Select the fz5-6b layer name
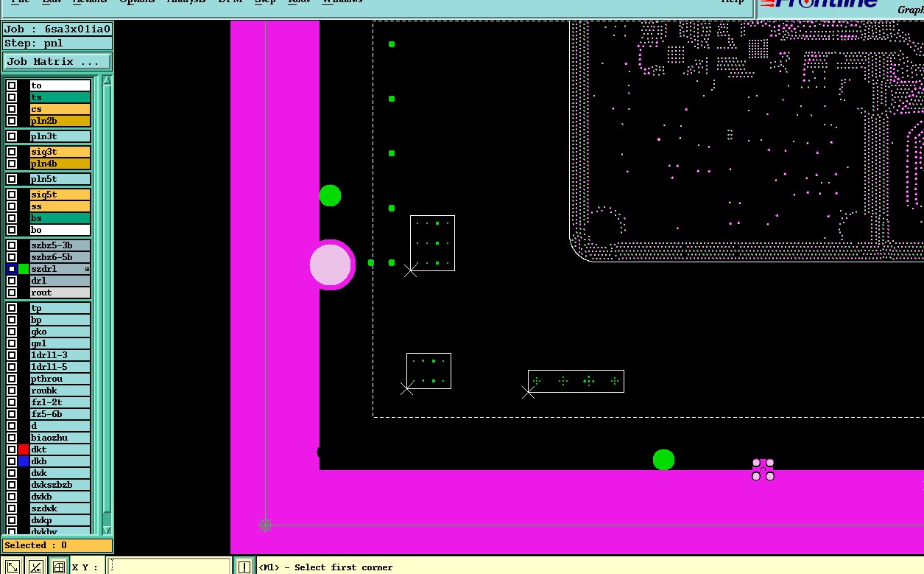924x574 pixels. pyautogui.click(x=60, y=414)
